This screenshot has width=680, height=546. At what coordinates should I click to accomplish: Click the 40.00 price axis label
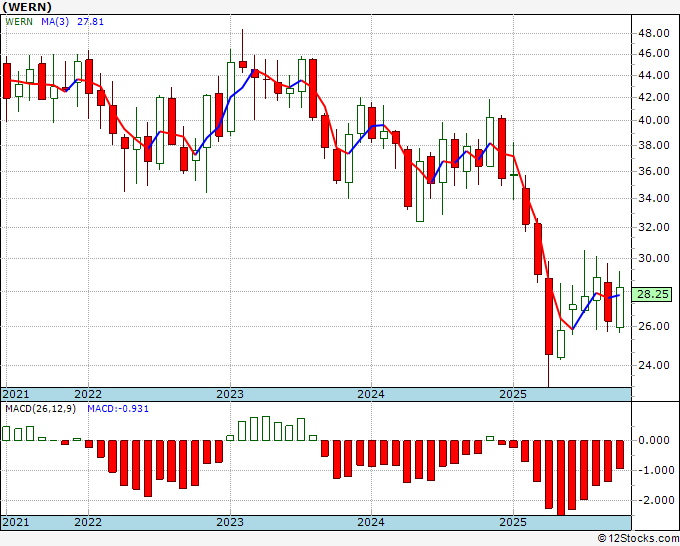point(653,120)
